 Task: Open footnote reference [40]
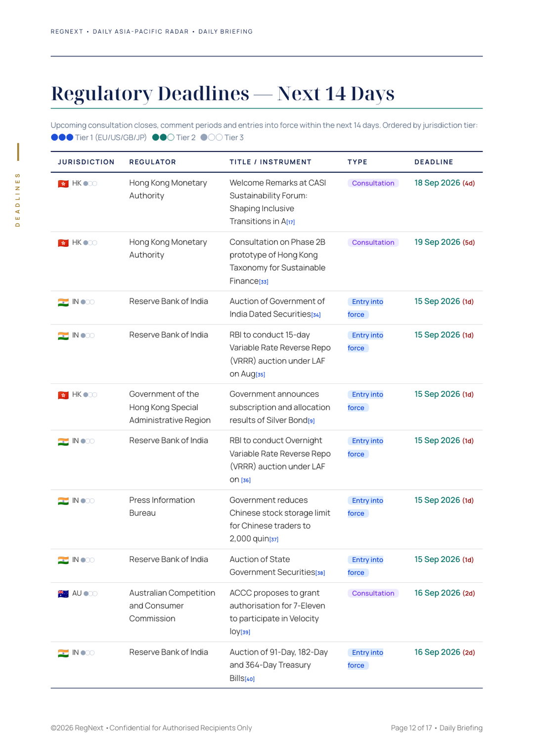[x=250, y=679]
